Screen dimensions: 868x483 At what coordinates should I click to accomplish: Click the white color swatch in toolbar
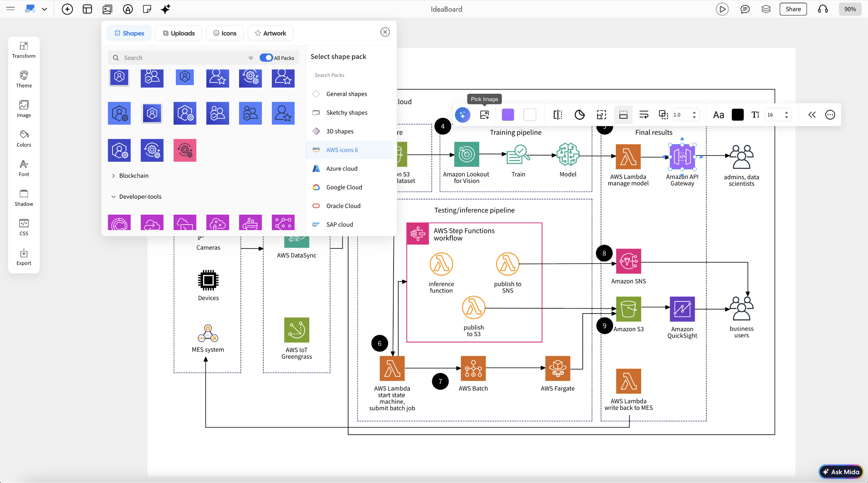530,115
